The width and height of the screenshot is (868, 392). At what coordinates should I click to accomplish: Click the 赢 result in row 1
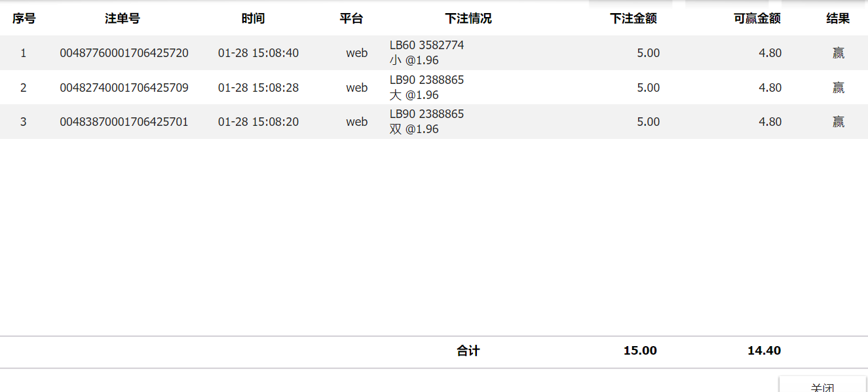[839, 53]
